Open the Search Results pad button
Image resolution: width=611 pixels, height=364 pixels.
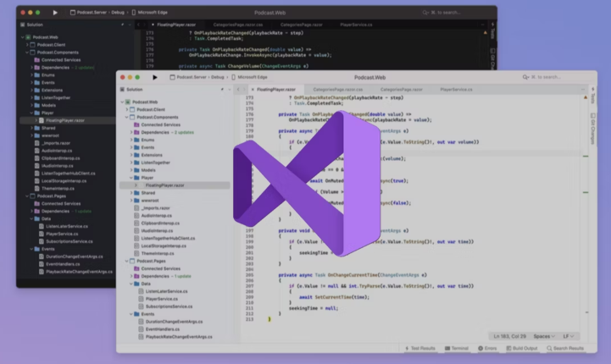565,349
